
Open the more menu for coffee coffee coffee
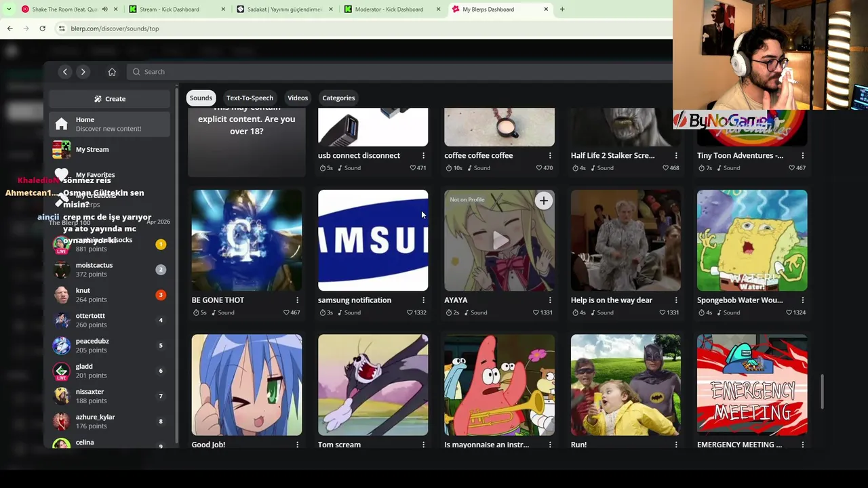click(550, 156)
